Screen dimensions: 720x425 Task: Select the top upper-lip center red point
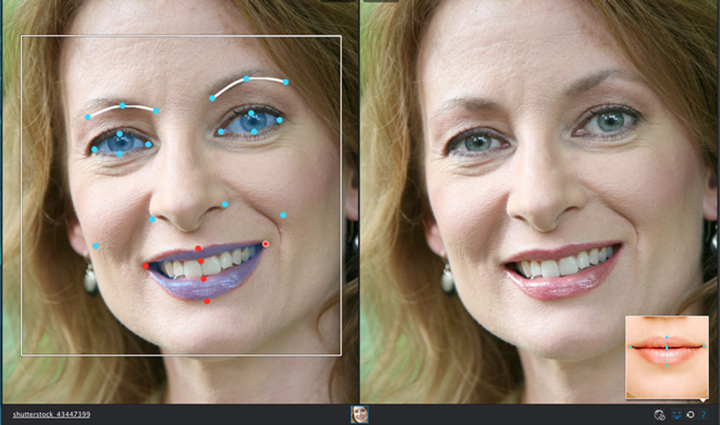point(199,248)
